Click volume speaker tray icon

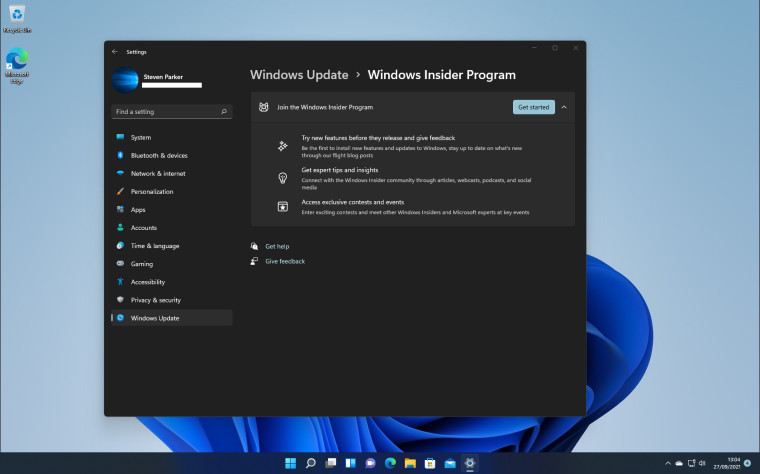click(702, 463)
